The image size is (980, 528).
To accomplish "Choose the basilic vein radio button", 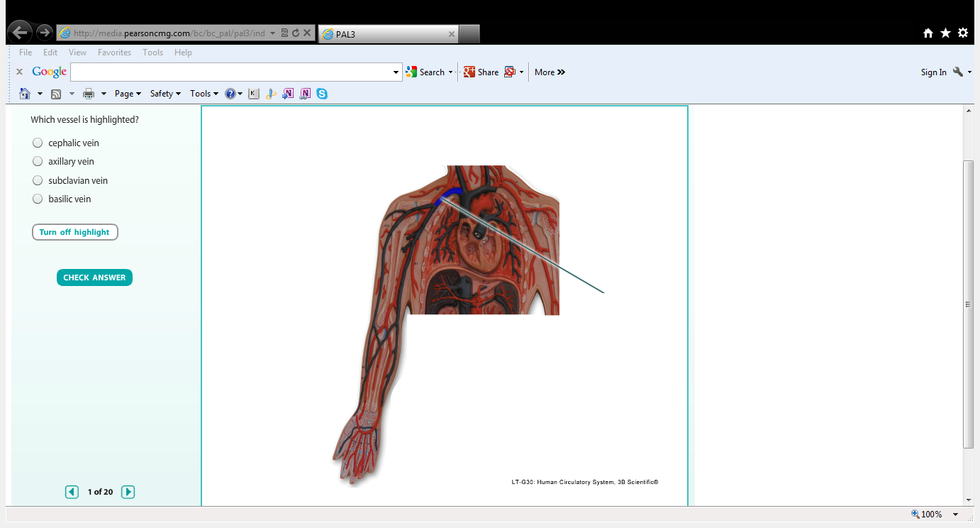I will click(x=38, y=199).
